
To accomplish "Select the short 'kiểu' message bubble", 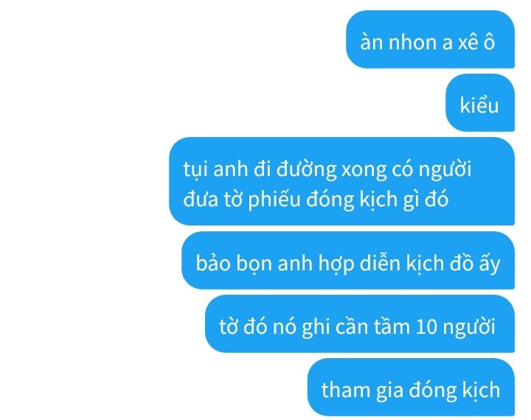I will click(480, 102).
